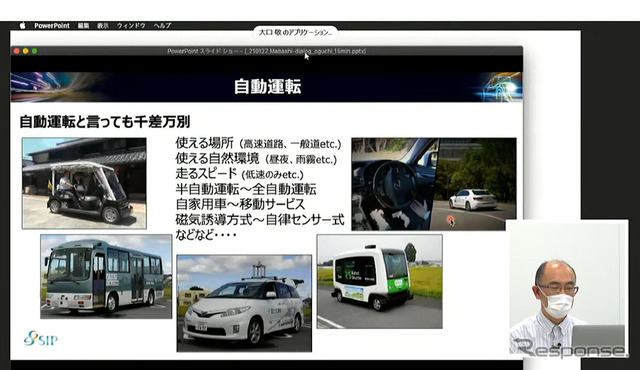Click the red close window button
640x370 pixels.
17,51
